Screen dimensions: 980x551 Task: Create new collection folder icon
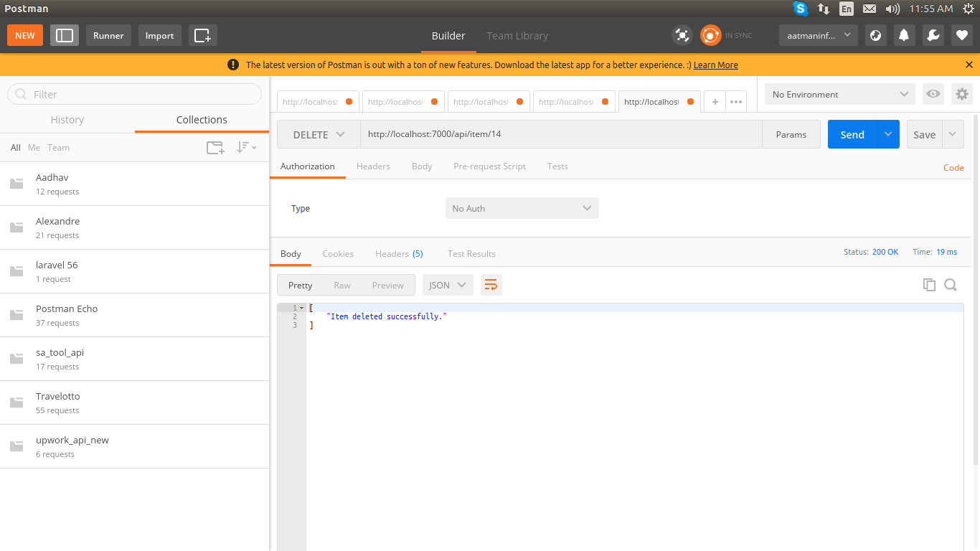click(x=215, y=148)
